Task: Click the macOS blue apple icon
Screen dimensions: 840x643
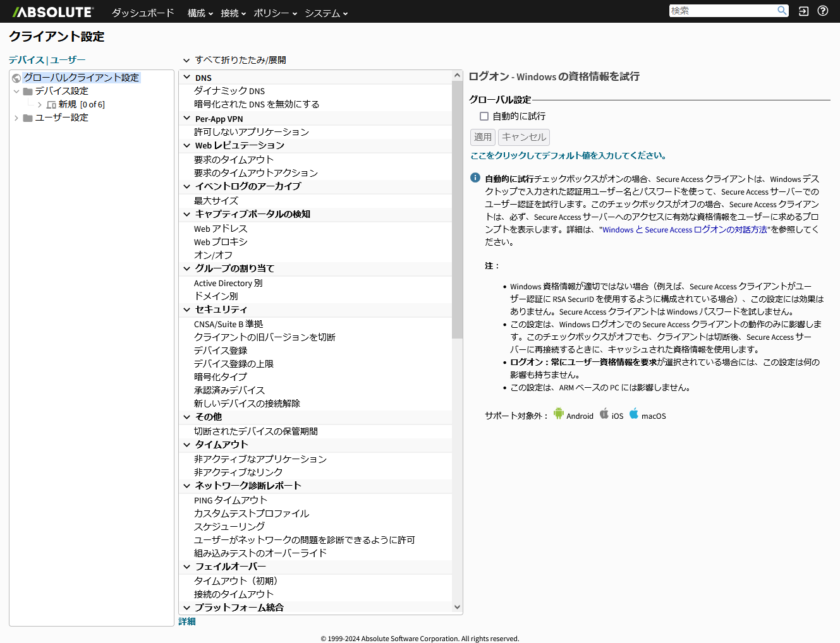Action: [x=634, y=414]
